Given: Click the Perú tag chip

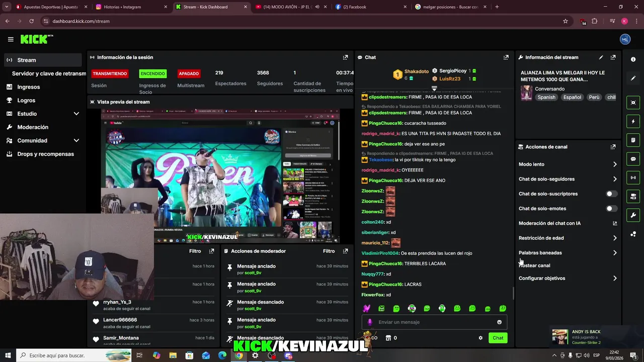Looking at the screenshot, I should 594,98.
